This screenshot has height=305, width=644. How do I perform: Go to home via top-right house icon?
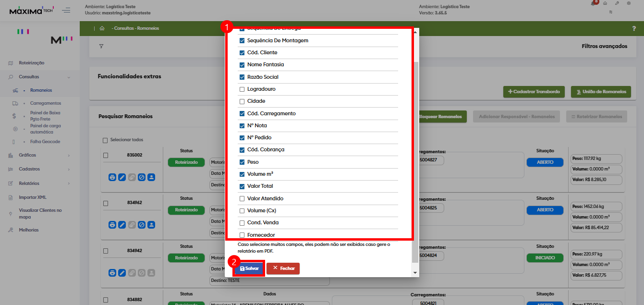605,3
